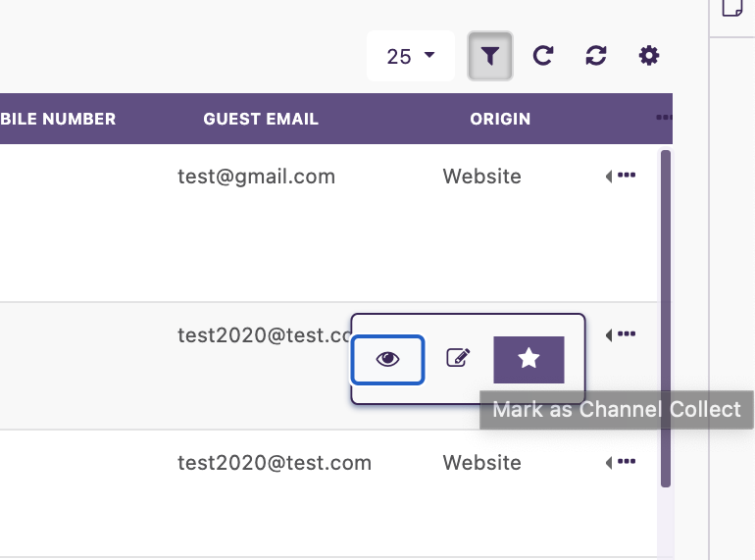Click the document icon in the side panel
755x560 pixels.
(x=732, y=7)
